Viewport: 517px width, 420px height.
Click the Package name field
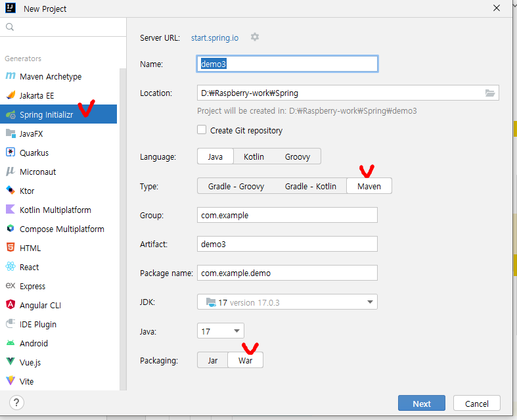pos(287,273)
